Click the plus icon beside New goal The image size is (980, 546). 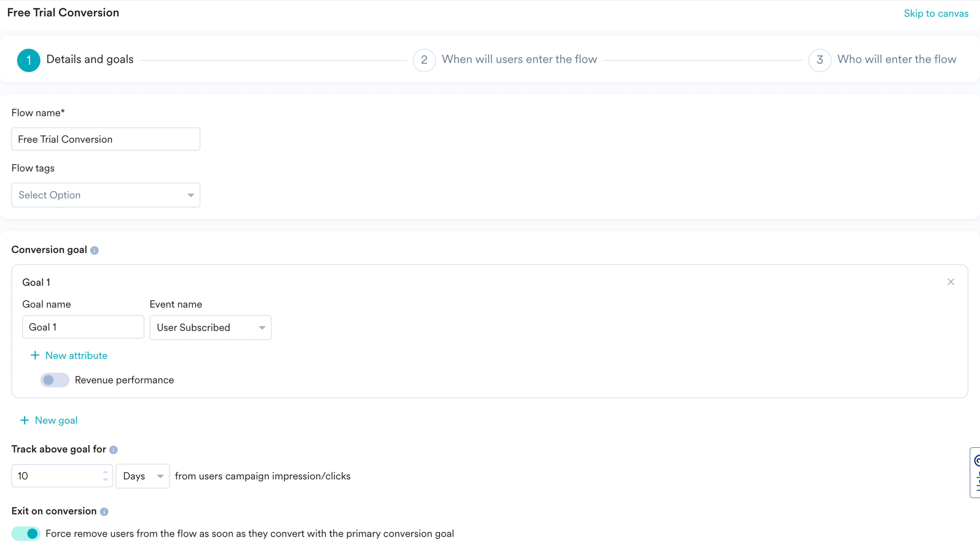click(25, 420)
